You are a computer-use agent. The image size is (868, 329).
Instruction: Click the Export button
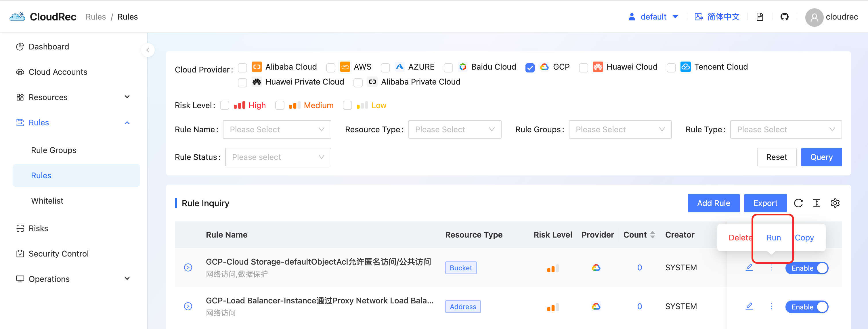[x=765, y=203]
